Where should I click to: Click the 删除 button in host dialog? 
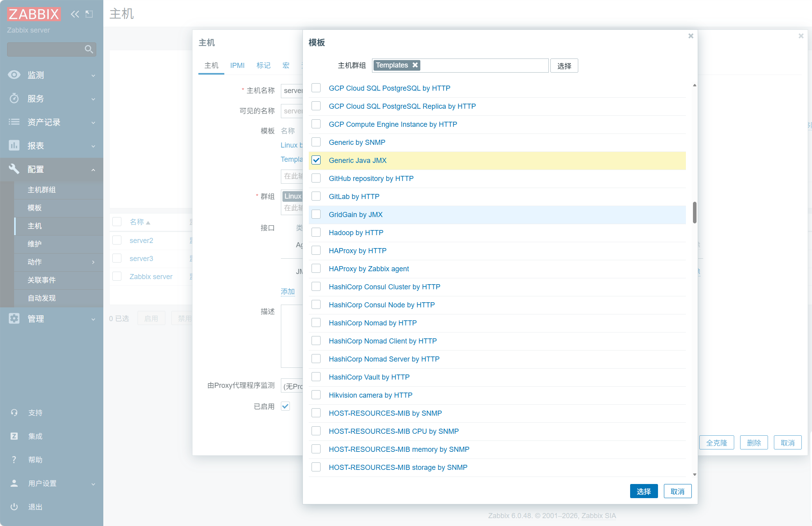tap(754, 442)
